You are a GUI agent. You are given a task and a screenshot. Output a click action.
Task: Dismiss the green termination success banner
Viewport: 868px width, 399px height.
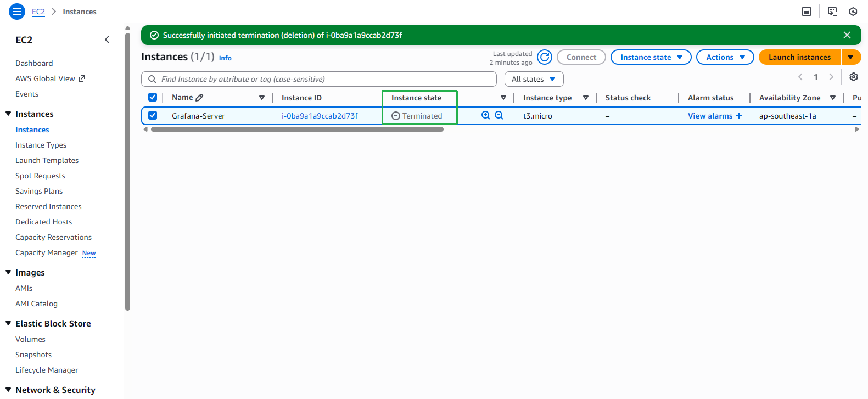[x=847, y=35]
